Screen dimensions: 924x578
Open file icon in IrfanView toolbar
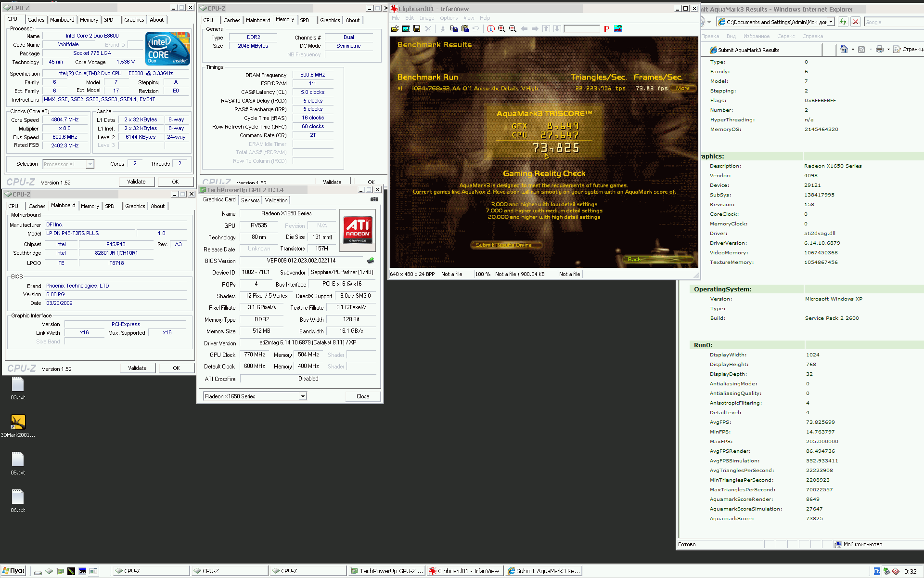[x=395, y=29]
